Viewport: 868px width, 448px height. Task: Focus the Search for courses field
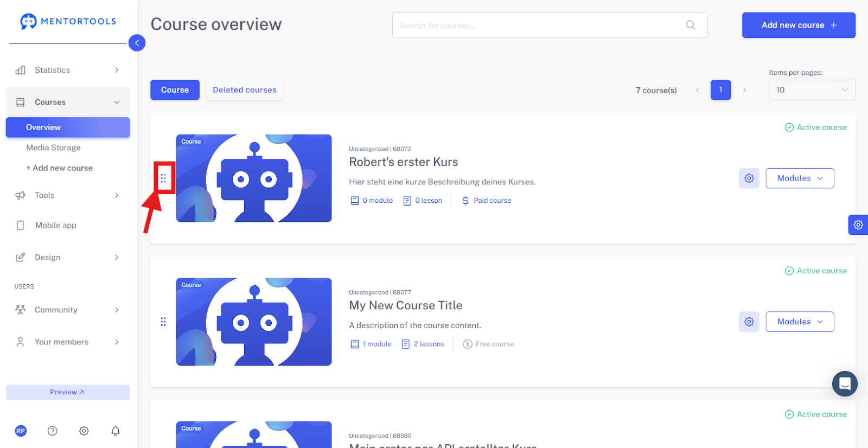coord(550,25)
